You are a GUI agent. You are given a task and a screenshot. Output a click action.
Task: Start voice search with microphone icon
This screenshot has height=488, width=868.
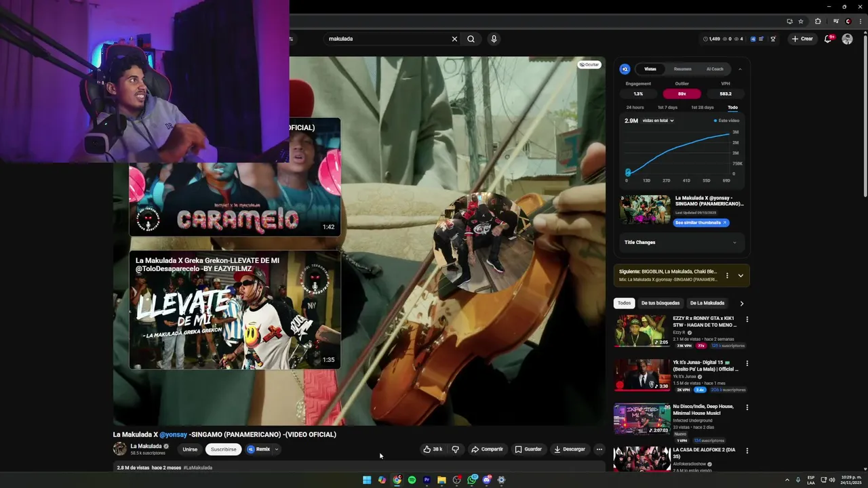(494, 39)
